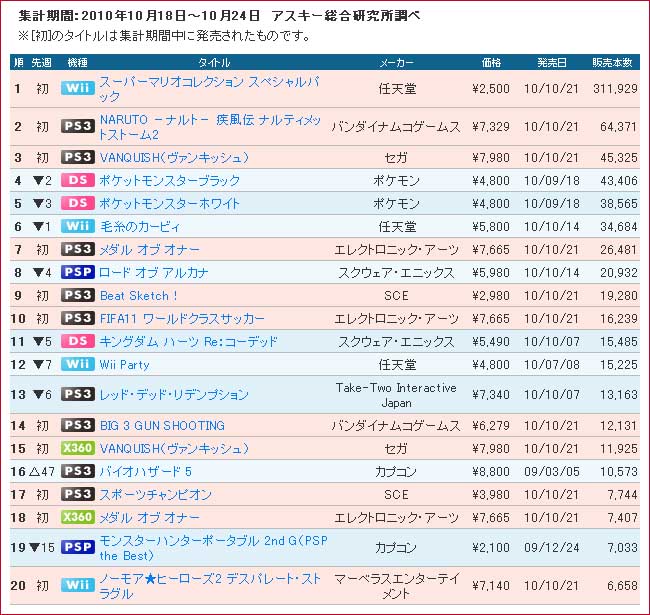
Task: Open the Wii Party title link
Action: pos(124,365)
